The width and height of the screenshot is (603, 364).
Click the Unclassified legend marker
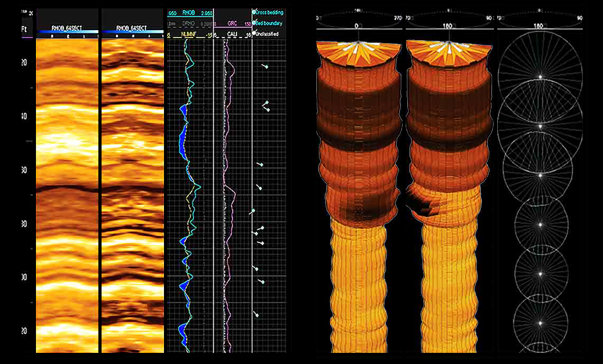point(254,33)
